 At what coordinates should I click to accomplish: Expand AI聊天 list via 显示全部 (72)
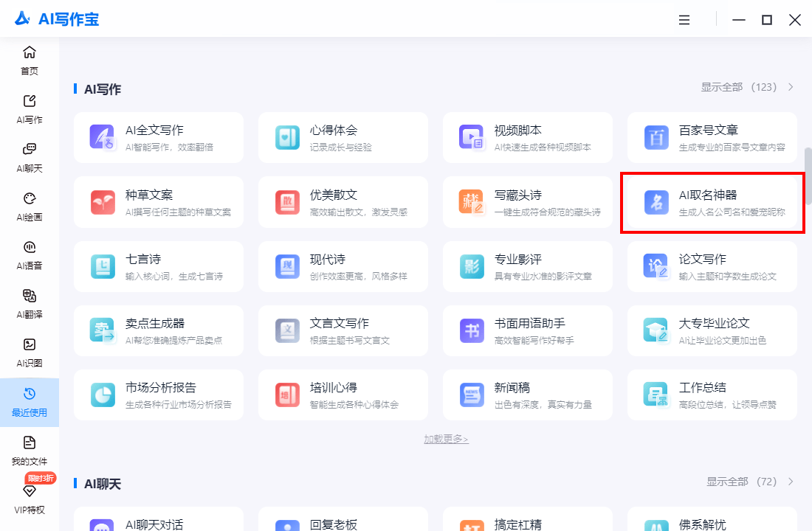pos(750,482)
